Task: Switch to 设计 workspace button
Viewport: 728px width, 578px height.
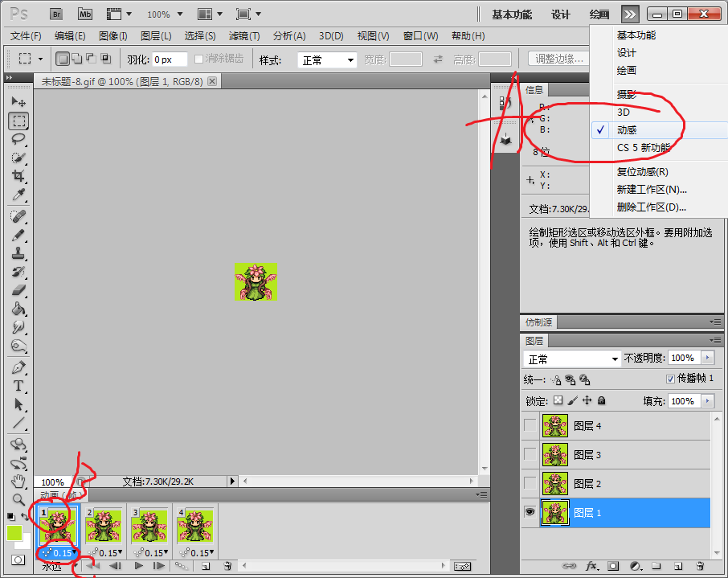Action: (x=560, y=14)
